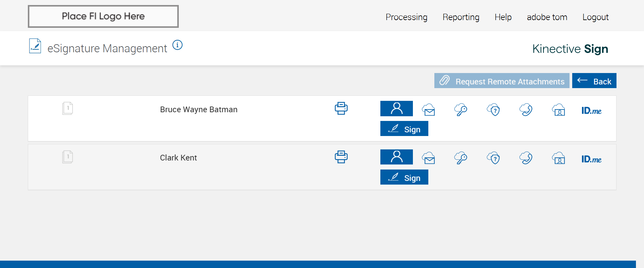Open the Reporting menu
Image resolution: width=644 pixels, height=268 pixels.
coord(461,17)
